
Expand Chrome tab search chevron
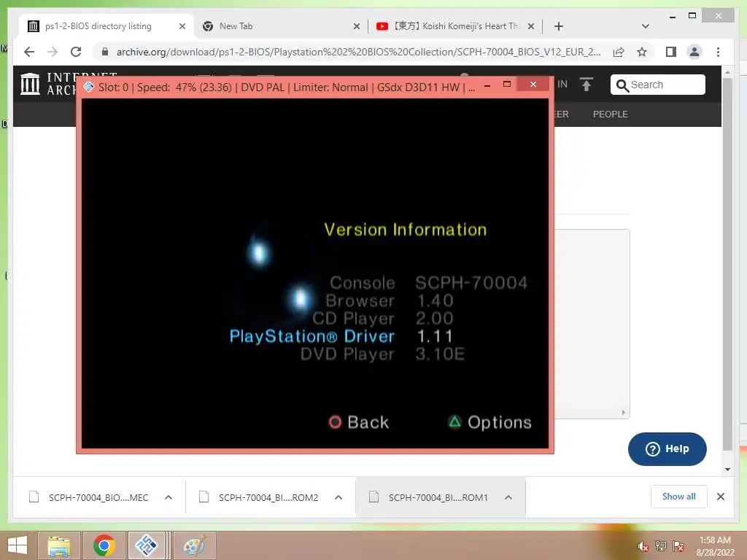click(x=646, y=26)
